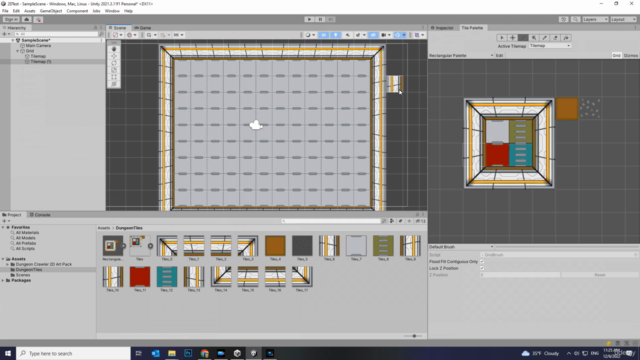Adjust the Project icon size slider
Screen dimensions: 640x360
coord(413,336)
